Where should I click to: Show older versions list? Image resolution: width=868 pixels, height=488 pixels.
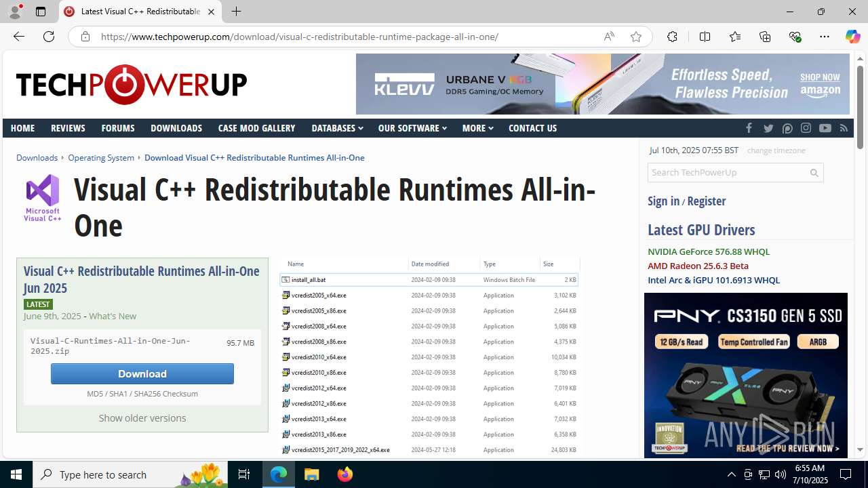[142, 418]
